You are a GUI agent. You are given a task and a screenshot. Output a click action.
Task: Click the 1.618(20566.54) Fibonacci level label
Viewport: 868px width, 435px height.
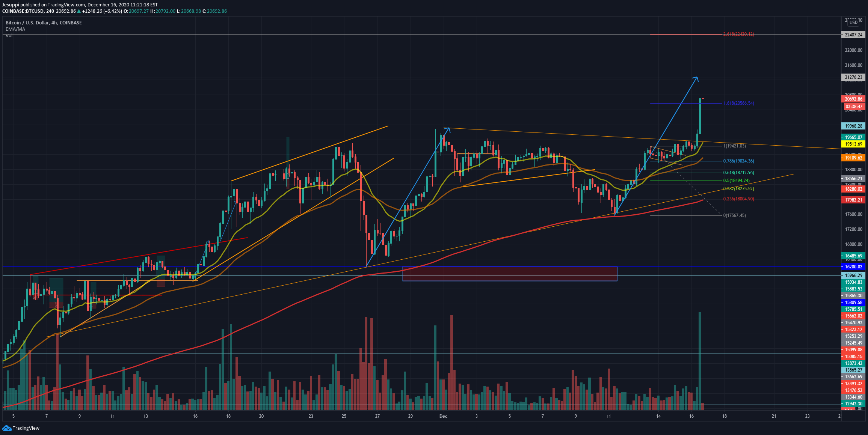coord(738,103)
